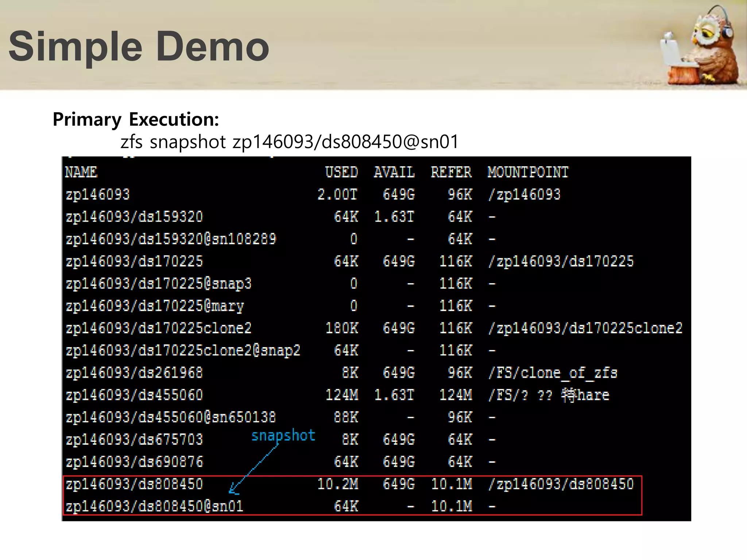This screenshot has width=747, height=560.
Task: Click the '88K' used value
Action: (346, 417)
